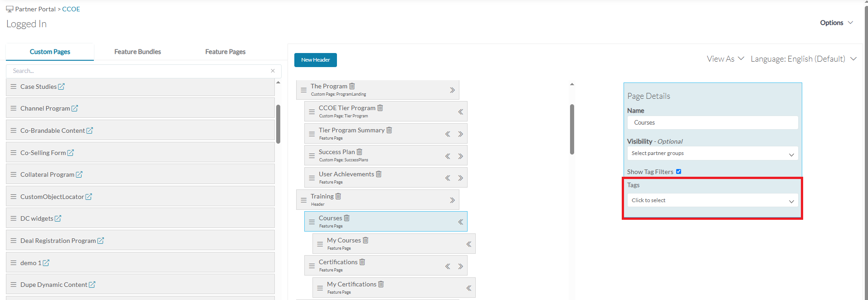Uncheck Show Tag Filters checkbox

(x=678, y=171)
